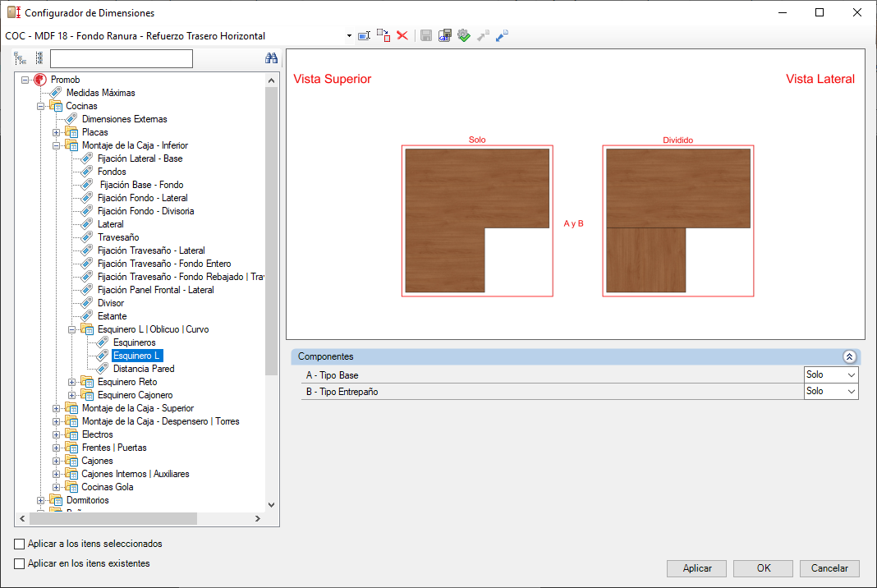This screenshot has width=877, height=588.
Task: Collapse the Componentes section chevron
Action: pos(849,356)
